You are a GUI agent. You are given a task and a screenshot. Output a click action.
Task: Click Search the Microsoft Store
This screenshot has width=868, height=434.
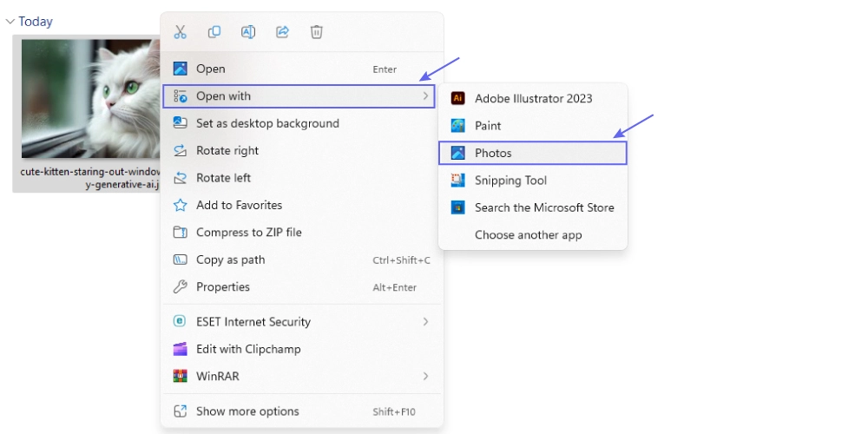tap(543, 207)
